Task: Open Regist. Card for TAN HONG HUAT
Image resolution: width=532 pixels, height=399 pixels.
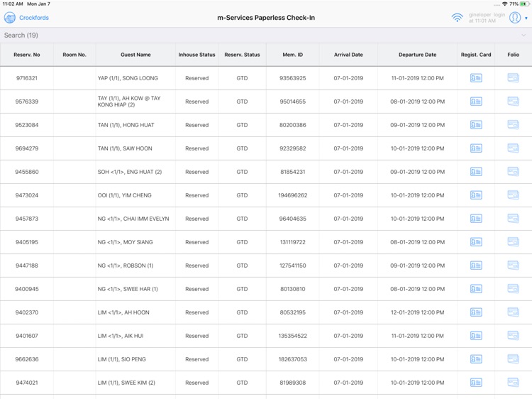Action: (476, 125)
